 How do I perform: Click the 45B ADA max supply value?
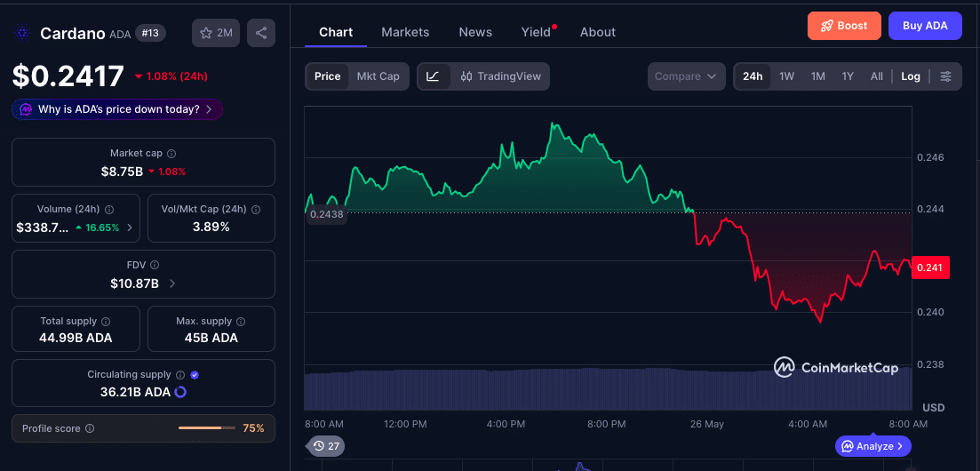click(211, 339)
